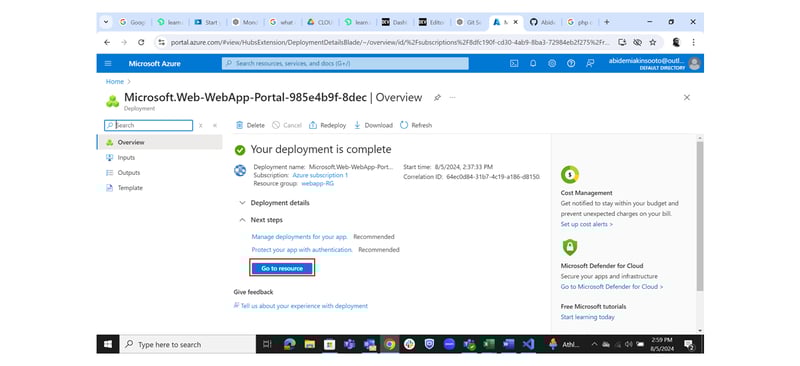
Task: Delete the deployment
Action: pyautogui.click(x=250, y=125)
